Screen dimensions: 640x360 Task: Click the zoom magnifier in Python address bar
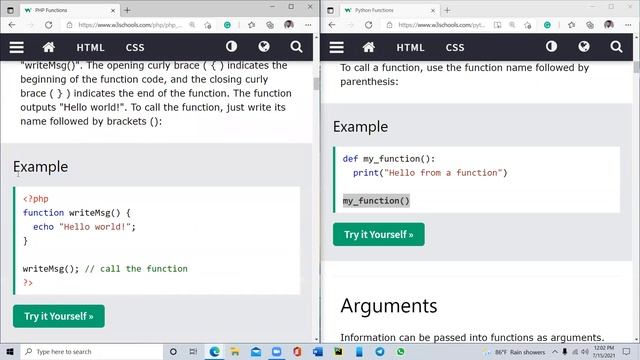pyautogui.click(x=512, y=25)
